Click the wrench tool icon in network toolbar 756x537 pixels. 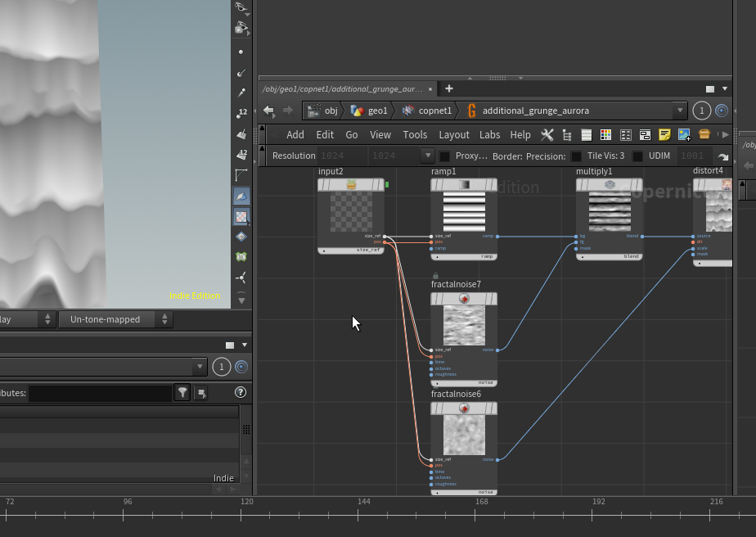click(x=547, y=135)
